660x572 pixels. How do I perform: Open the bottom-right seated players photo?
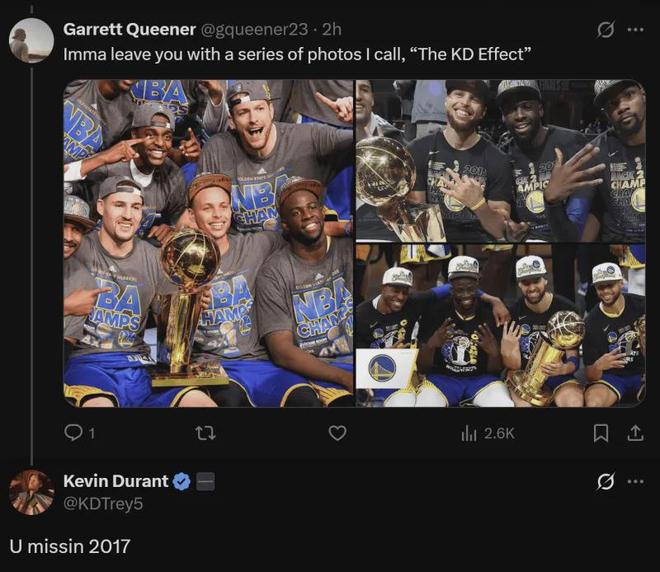click(500, 326)
